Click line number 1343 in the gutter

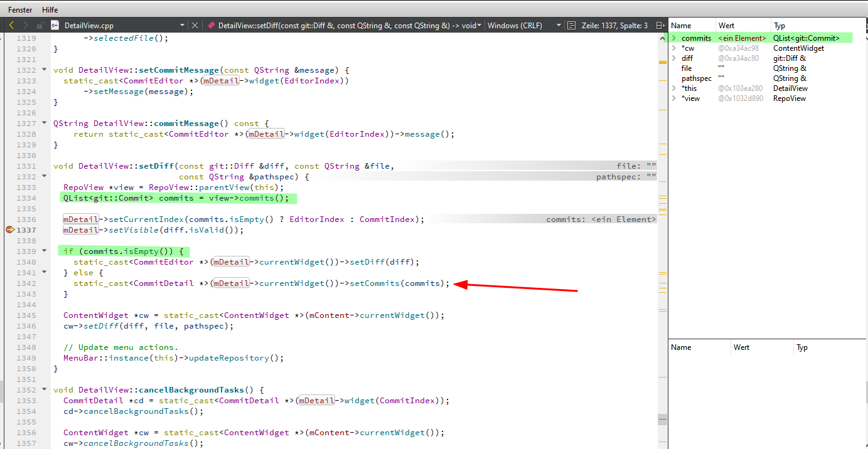pyautogui.click(x=26, y=293)
